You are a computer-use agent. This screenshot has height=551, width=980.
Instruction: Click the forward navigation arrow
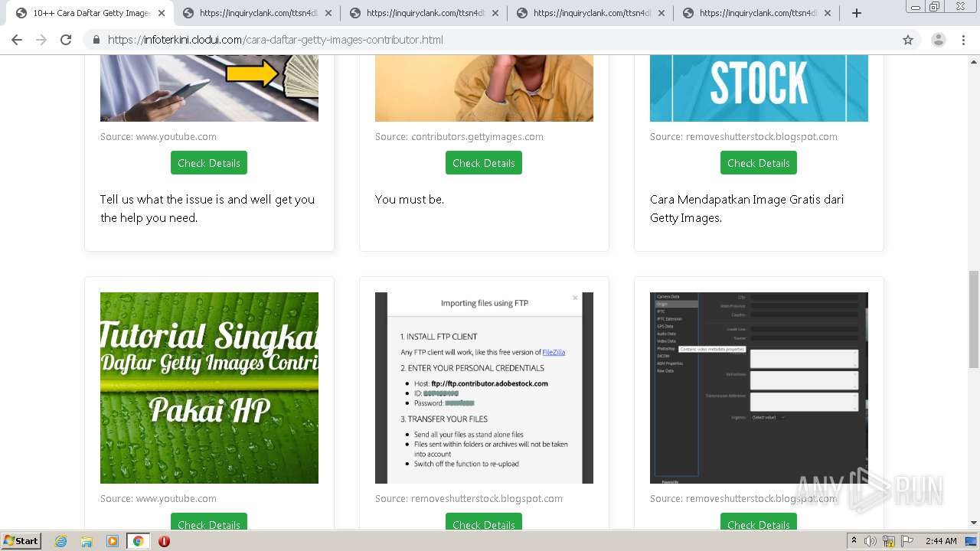pyautogui.click(x=41, y=40)
